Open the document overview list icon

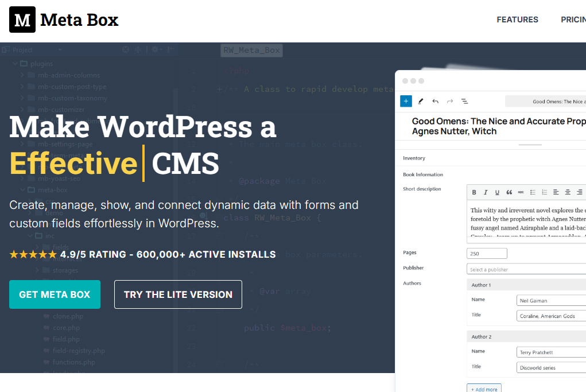[x=465, y=101]
